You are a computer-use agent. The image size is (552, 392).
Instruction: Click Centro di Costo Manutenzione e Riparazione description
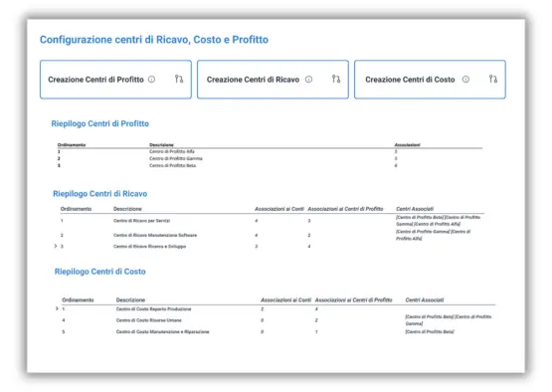[162, 331]
